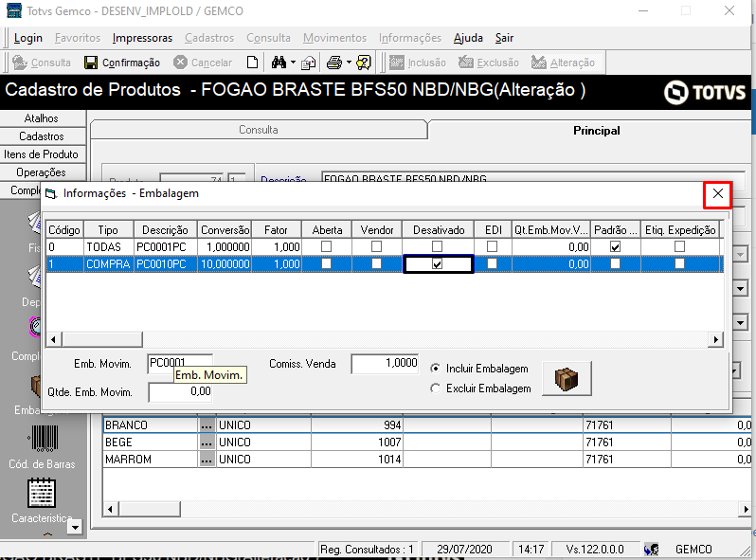The image size is (756, 560).
Task: Click the BRANCO color cell
Action: [151, 425]
